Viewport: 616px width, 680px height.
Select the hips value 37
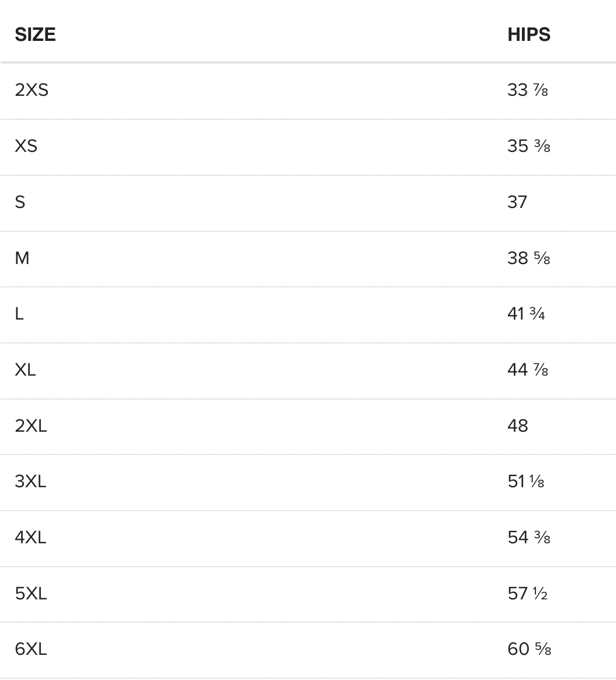(x=517, y=202)
